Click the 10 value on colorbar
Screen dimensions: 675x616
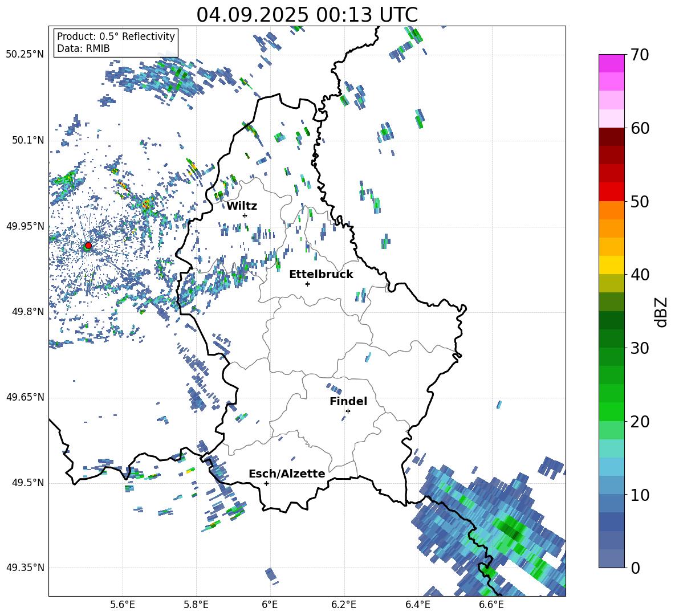(x=640, y=495)
